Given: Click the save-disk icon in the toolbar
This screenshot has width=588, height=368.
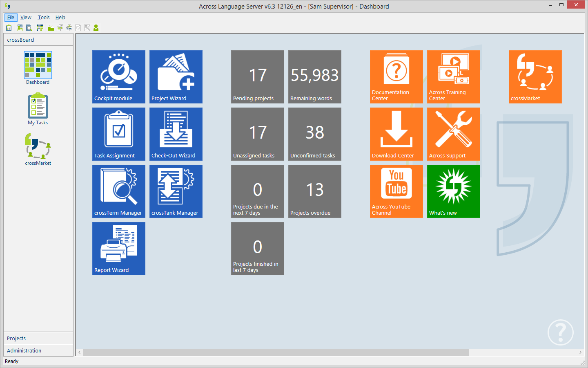Looking at the screenshot, I should point(60,28).
